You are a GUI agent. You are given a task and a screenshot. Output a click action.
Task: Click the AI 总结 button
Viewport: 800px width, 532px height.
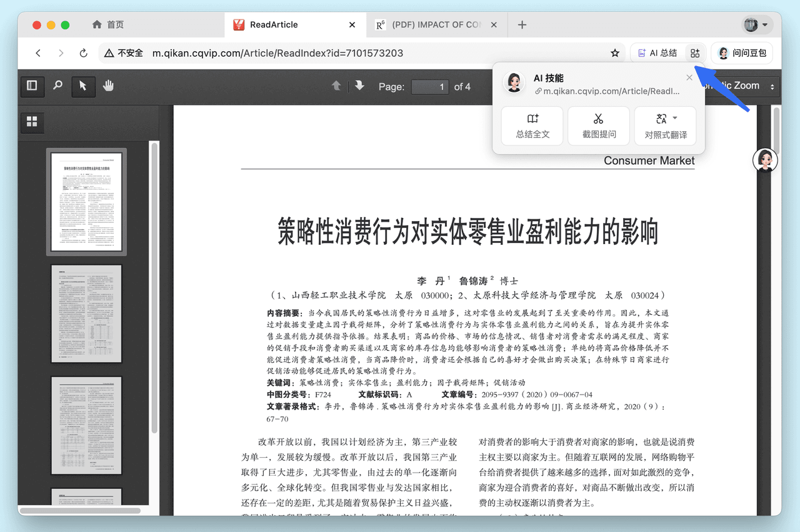pos(657,52)
